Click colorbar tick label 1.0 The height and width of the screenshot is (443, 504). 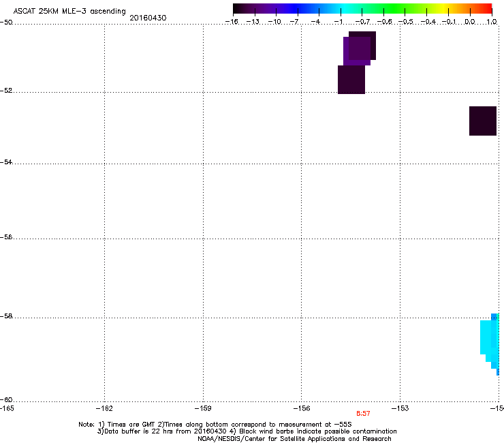tap(492, 22)
